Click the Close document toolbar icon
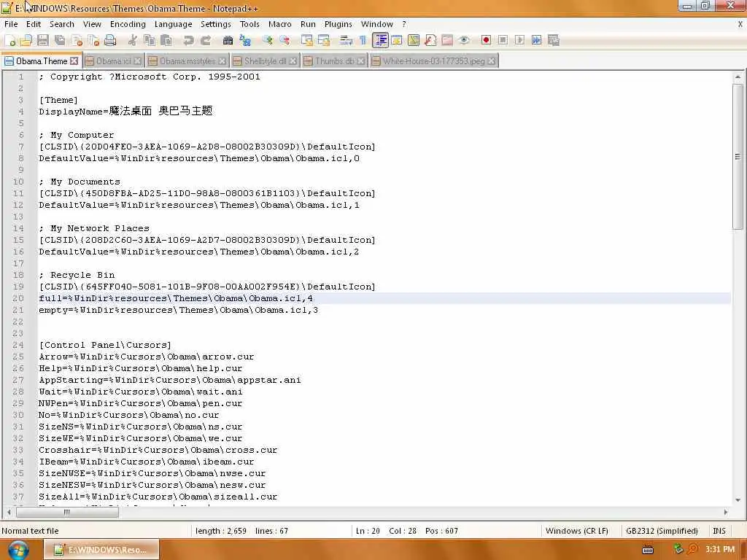Viewport: 747px width, 560px height. [77, 41]
